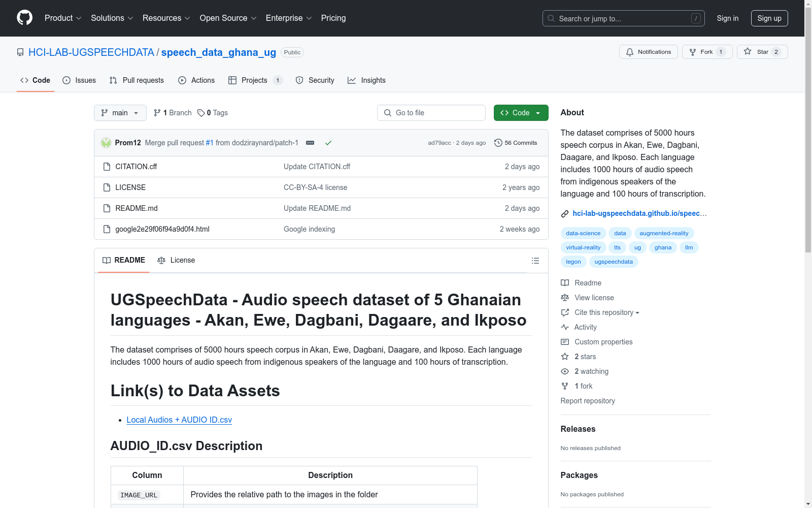Click the GitHub logo icon
Image resolution: width=812 pixels, height=508 pixels.
click(24, 18)
